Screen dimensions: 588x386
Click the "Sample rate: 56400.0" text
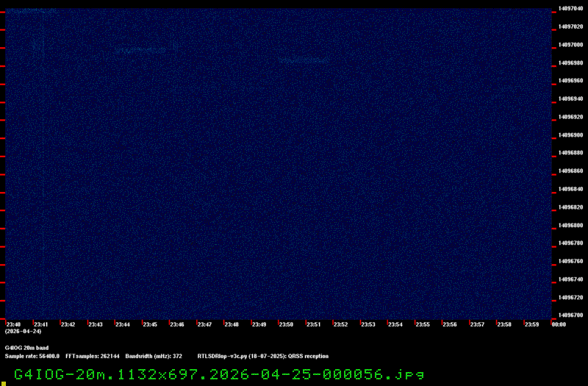32,356
